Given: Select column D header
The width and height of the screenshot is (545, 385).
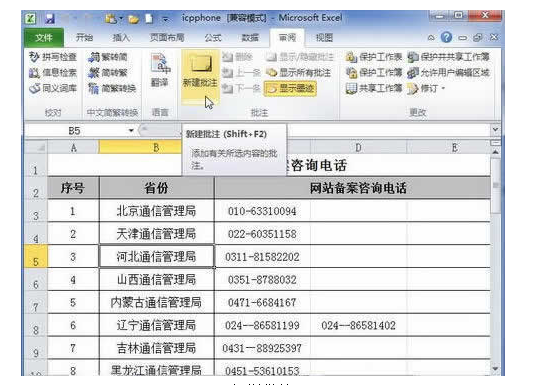Looking at the screenshot, I should (358, 148).
